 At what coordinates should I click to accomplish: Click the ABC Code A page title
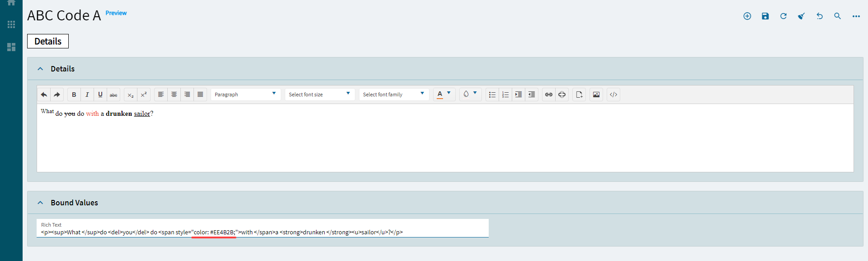[64, 15]
